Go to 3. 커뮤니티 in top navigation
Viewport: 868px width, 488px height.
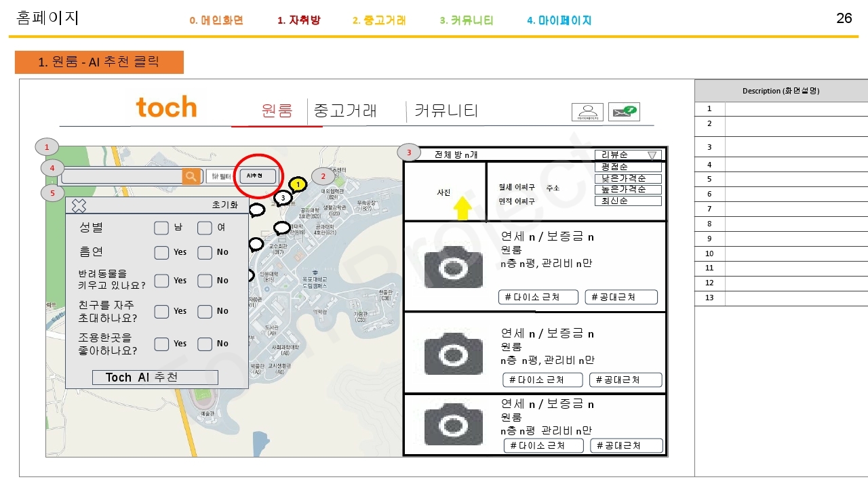tap(467, 20)
